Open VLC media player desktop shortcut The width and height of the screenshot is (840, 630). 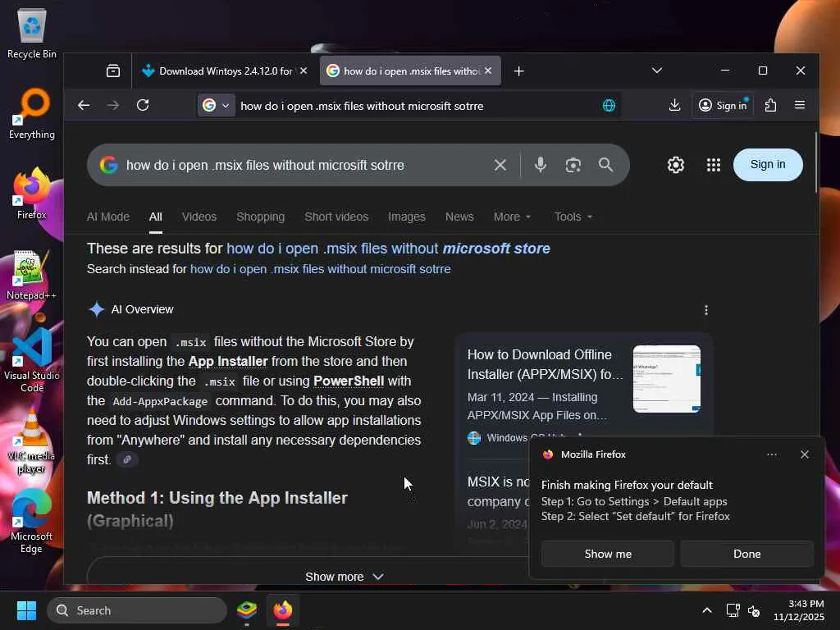[x=32, y=442]
